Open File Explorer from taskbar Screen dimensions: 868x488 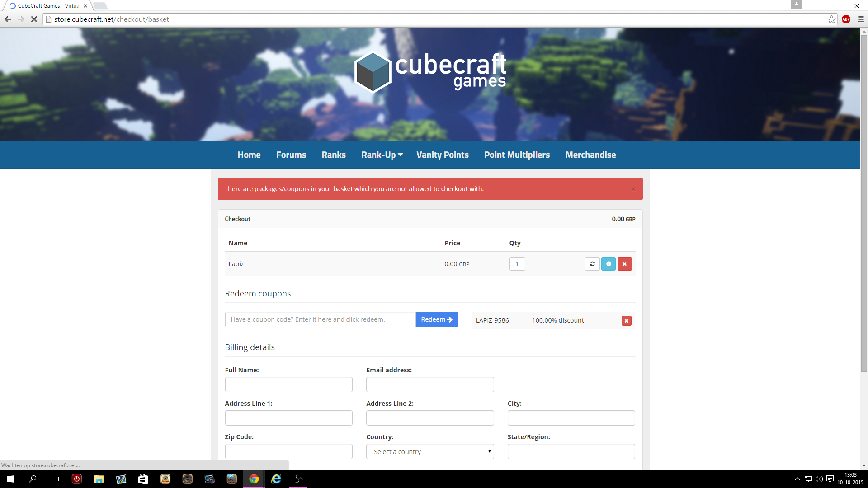[x=99, y=479]
